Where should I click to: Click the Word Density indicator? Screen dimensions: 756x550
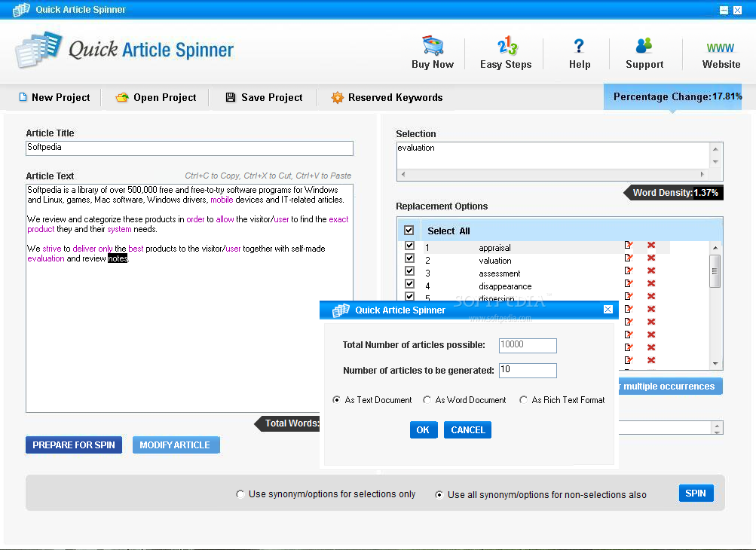coord(675,193)
